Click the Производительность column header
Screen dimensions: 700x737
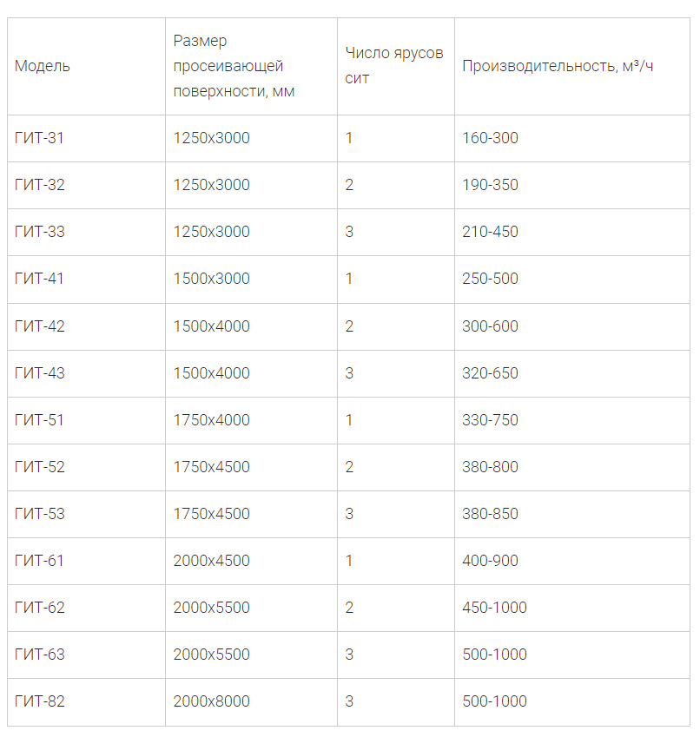click(x=558, y=66)
